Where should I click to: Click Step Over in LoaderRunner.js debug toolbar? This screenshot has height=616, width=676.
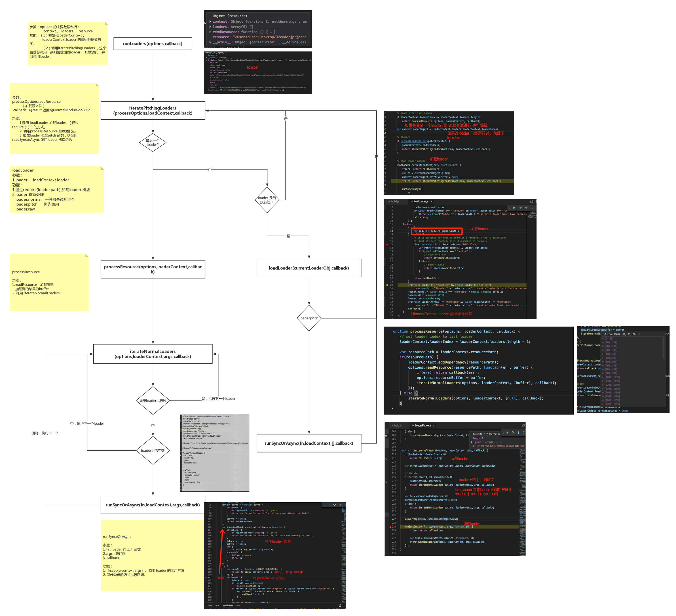pos(513,433)
